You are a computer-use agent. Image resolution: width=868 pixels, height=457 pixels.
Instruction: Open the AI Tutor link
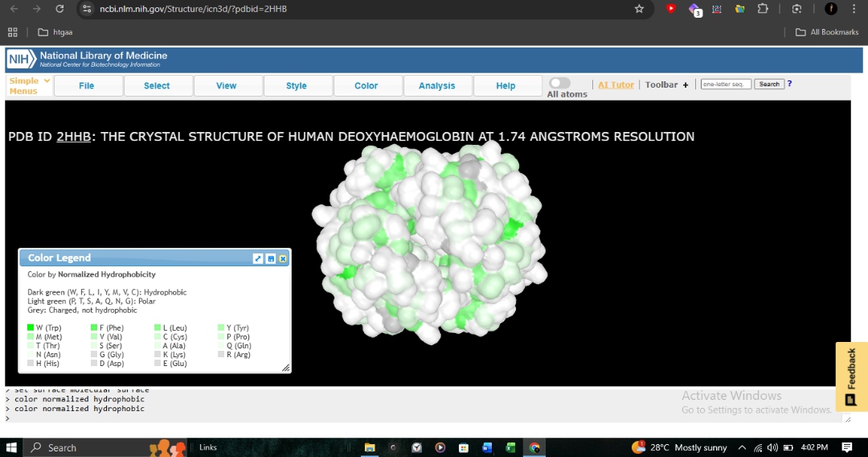(616, 84)
